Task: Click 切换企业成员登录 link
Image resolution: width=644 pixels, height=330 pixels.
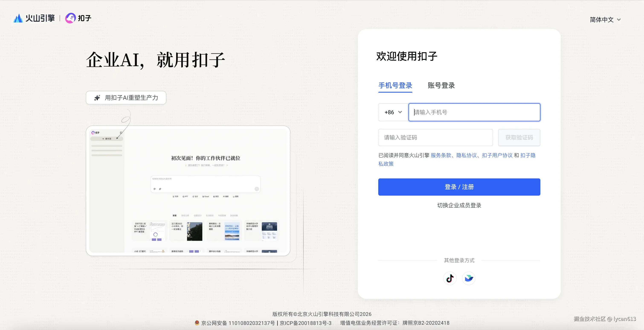Action: coord(459,205)
